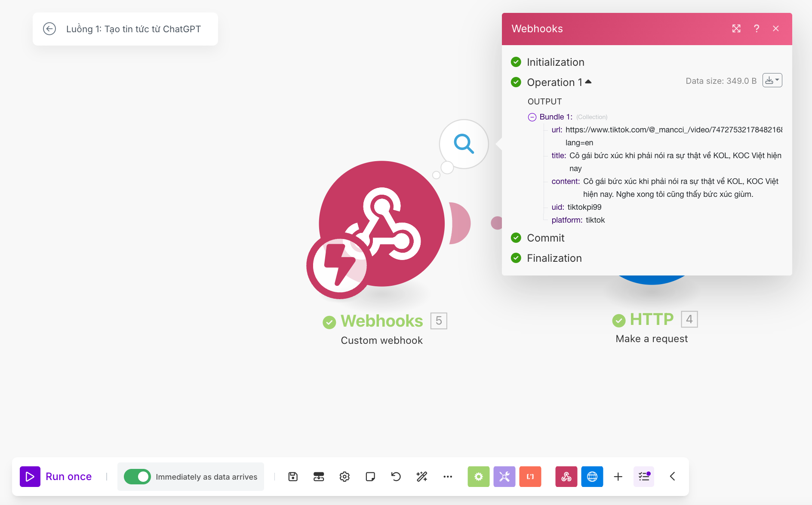
Task: Open scenario settings gear icon
Action: [344, 477]
